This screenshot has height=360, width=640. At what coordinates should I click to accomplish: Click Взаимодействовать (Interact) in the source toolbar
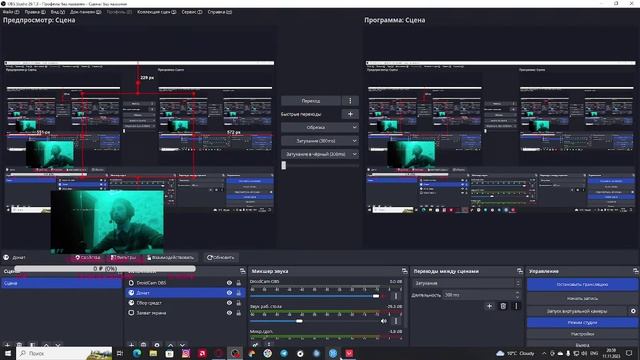pos(170,258)
